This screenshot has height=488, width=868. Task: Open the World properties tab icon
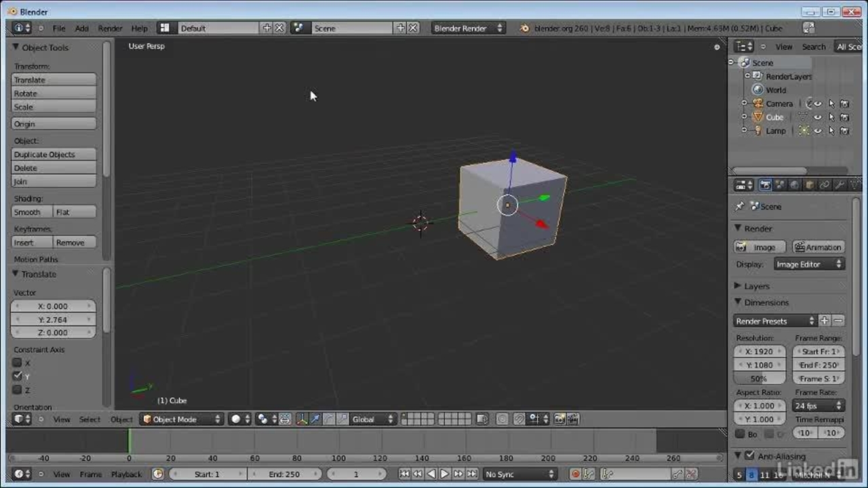(794, 185)
